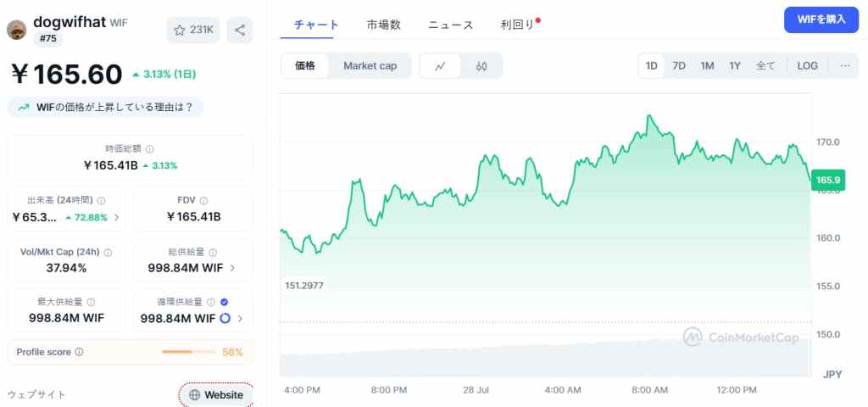Set chart range to 1D

pyautogui.click(x=652, y=66)
